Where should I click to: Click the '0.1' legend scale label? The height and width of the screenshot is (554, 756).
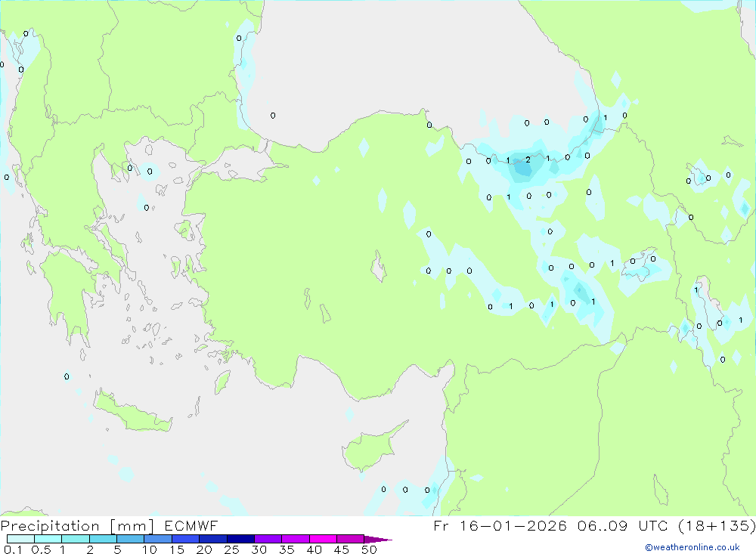coord(12,549)
